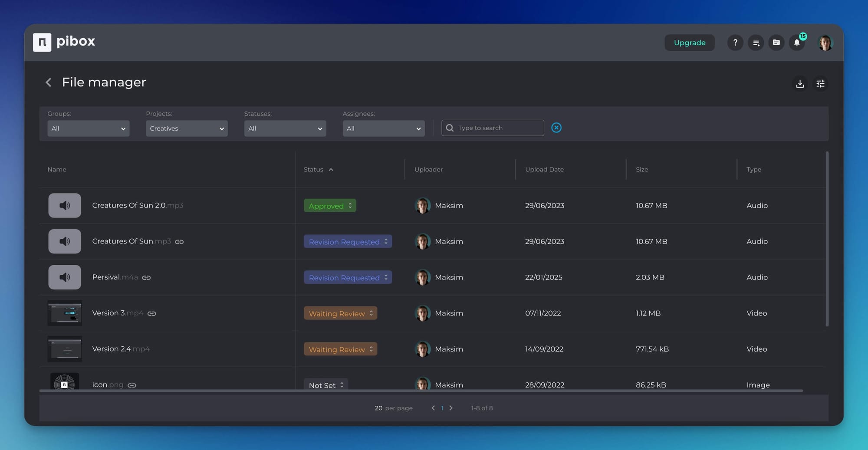
Task: Click the pibox logo
Action: (x=64, y=42)
